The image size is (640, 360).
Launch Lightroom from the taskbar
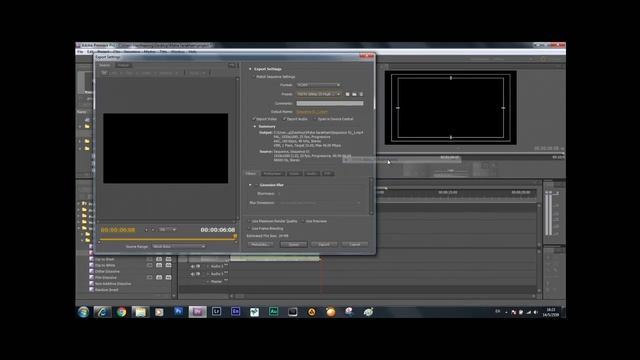click(216, 312)
